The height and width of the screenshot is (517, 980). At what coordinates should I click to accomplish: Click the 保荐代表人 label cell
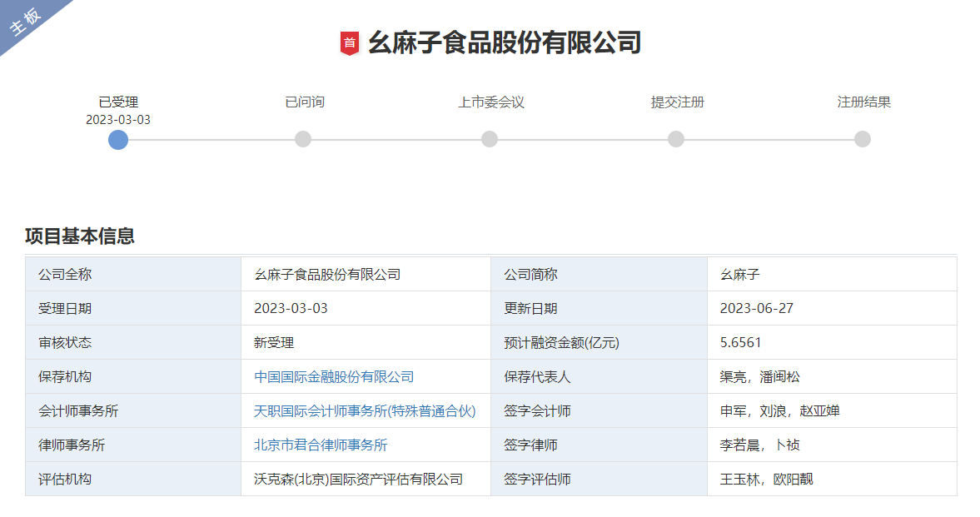tap(599, 377)
